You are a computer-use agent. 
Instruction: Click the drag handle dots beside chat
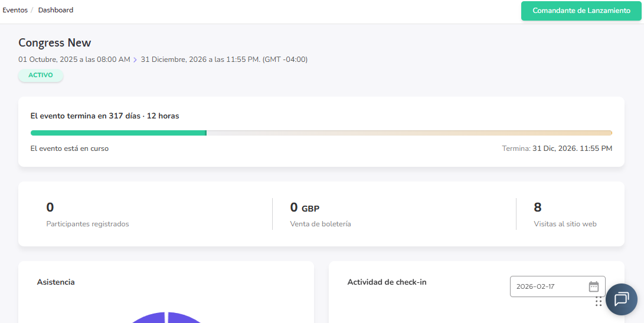(x=599, y=301)
